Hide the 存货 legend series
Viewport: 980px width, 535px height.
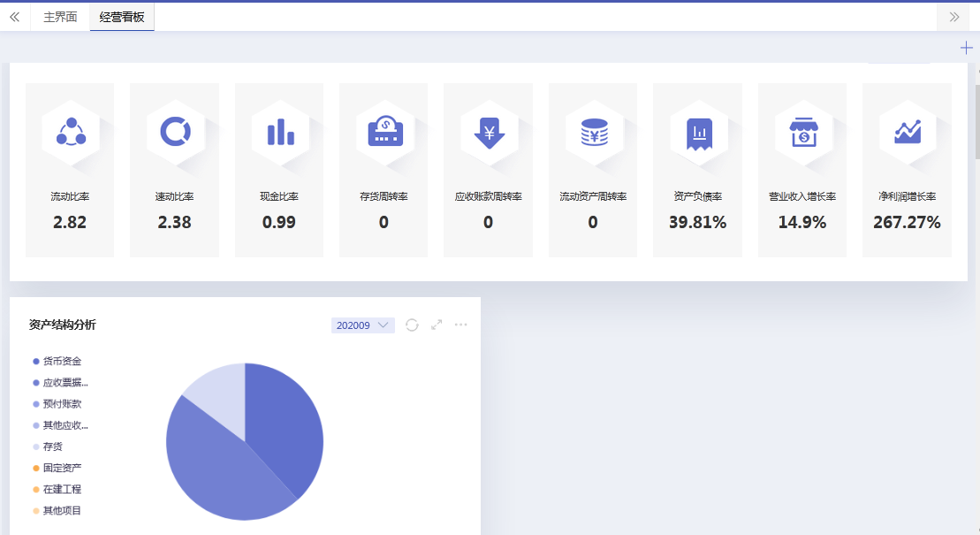pyautogui.click(x=52, y=447)
